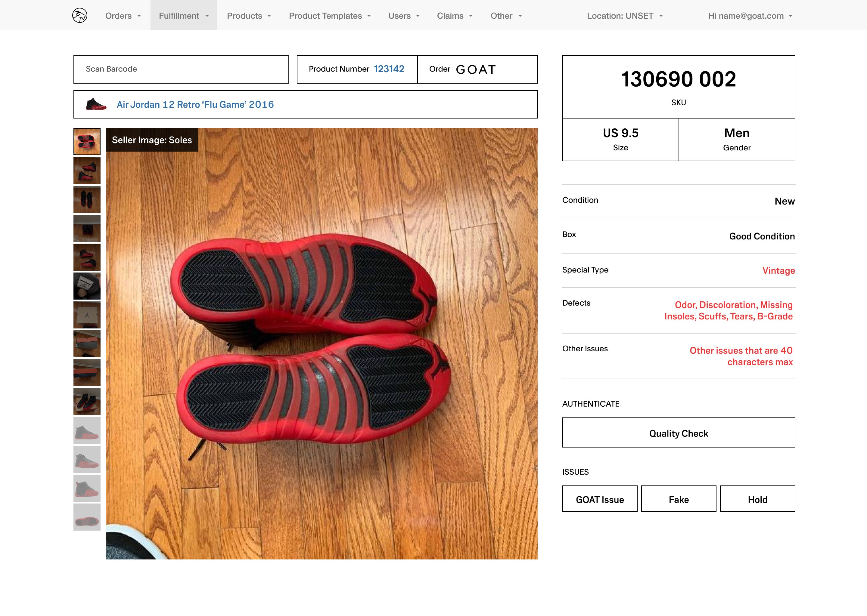Viewport: 867px width, 616px height.
Task: Select the size tag label thumbnail
Action: pos(87,286)
